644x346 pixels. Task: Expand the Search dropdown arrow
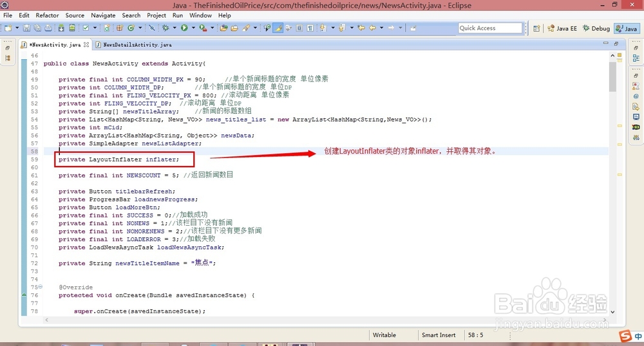pyautogui.click(x=255, y=28)
